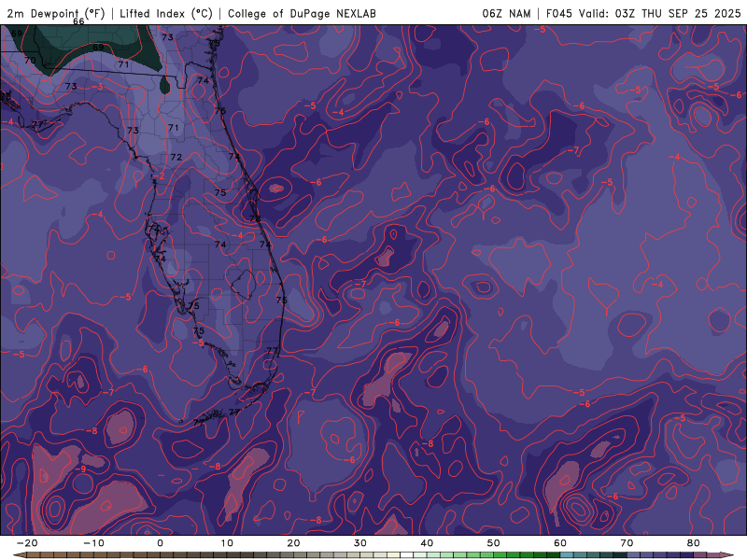747x560 pixels.
Task: Click the 'Lifted Index (°C)' title text
Action: tap(166, 13)
